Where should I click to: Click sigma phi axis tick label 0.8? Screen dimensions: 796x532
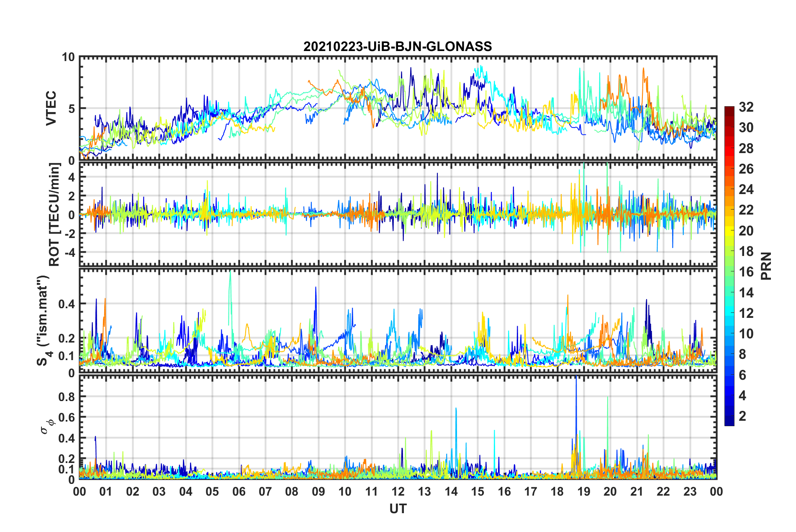67,397
